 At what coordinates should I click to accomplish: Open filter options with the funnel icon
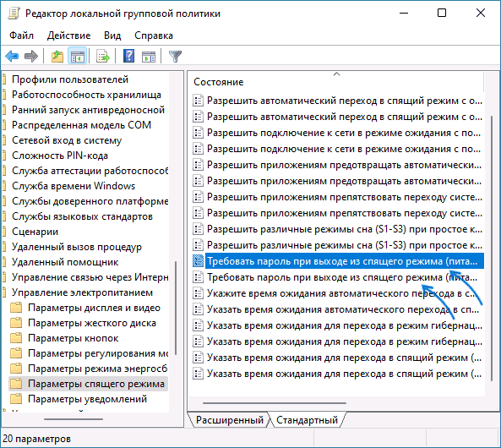pos(175,57)
